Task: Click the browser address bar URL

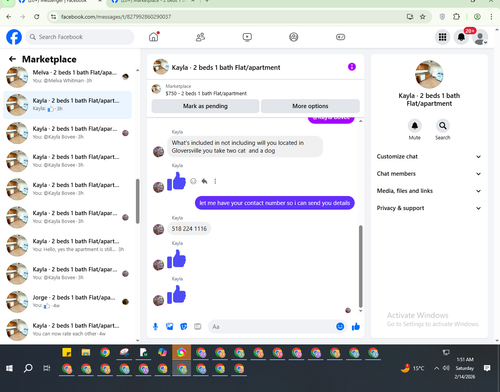Action: pos(116,17)
